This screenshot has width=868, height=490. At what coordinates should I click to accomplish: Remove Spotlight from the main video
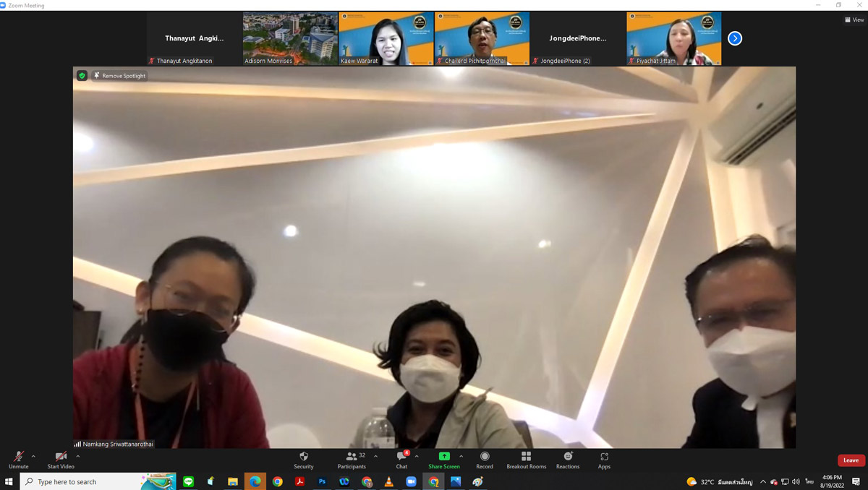point(119,76)
